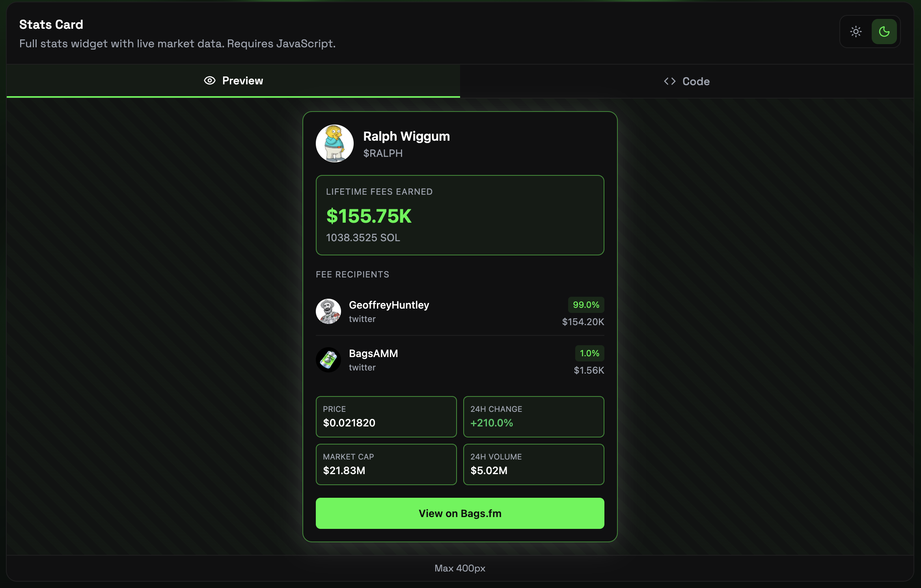
Task: Expand the GeoffreyHuntley fee recipient row
Action: coord(460,311)
